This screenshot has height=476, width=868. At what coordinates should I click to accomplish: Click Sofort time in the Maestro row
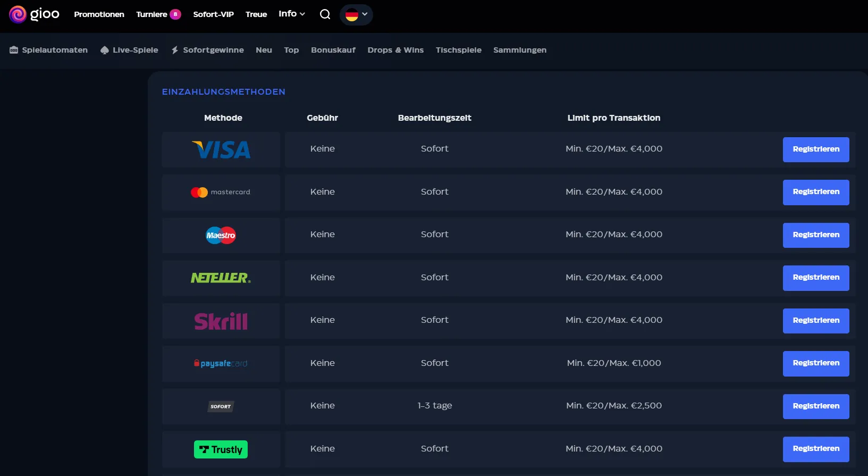435,234
